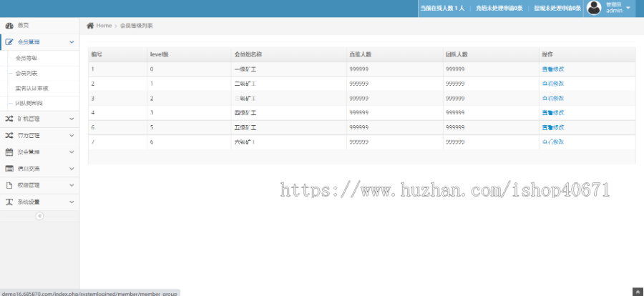Open 查看修改 for 三级矿工
The width and height of the screenshot is (644, 296).
click(553, 98)
